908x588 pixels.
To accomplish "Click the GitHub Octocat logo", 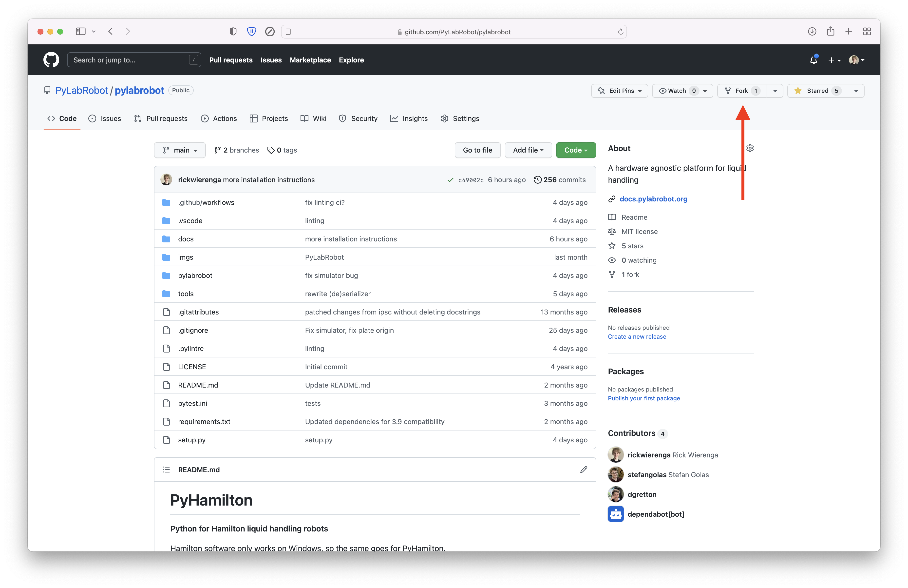I will [x=51, y=60].
